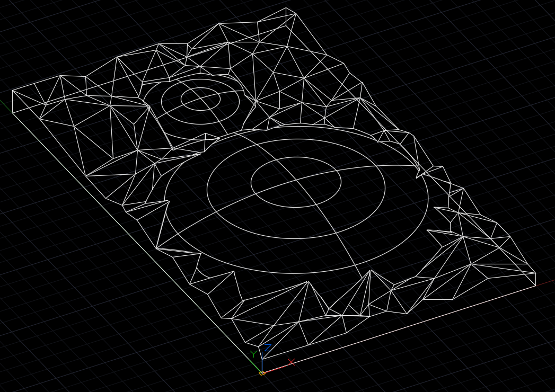Image resolution: width=555 pixels, height=392 pixels.
Task: Click the green Y axis label letter
Action: (254, 354)
